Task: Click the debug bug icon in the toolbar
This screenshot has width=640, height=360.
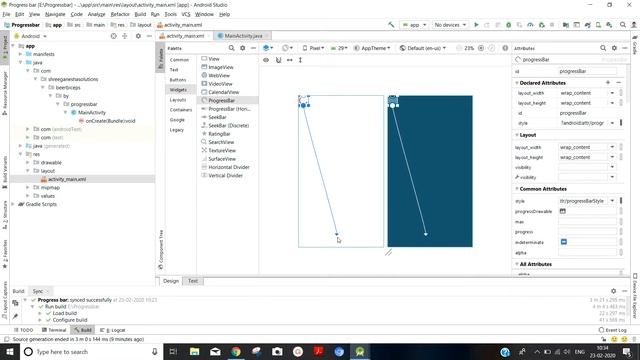Action: (x=509, y=25)
